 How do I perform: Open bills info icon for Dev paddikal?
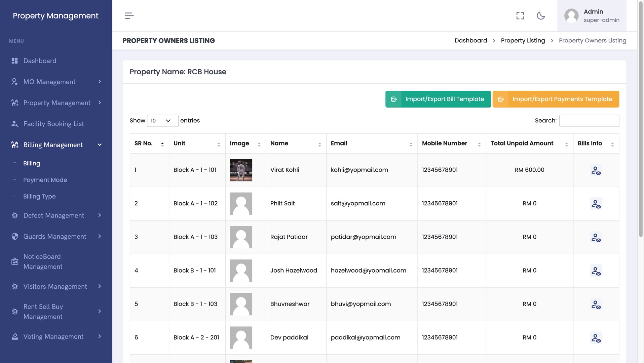(x=596, y=338)
